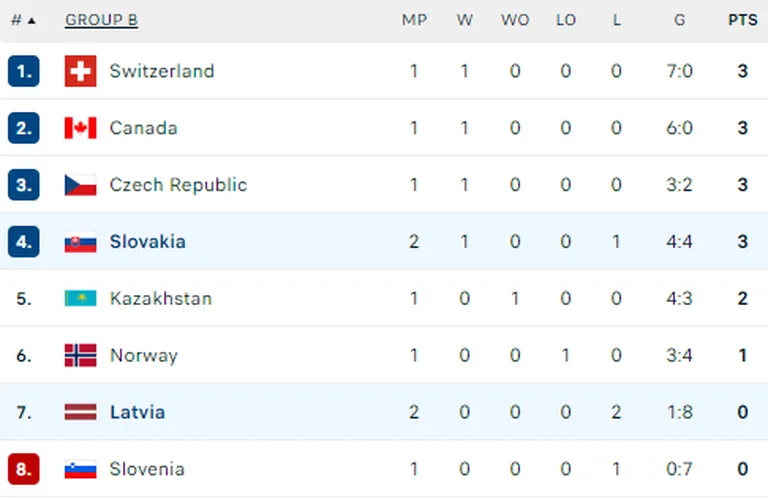
Task: Click the G goals column header
Action: 679,20
